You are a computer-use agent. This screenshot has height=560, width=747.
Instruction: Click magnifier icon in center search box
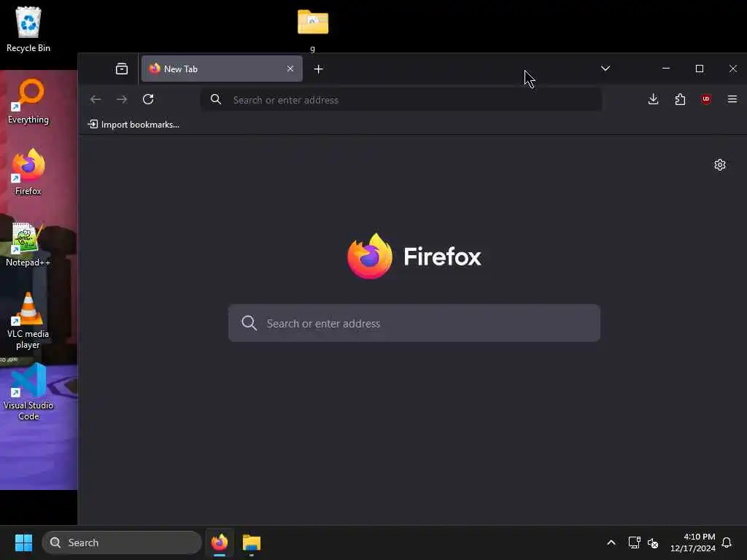249,323
